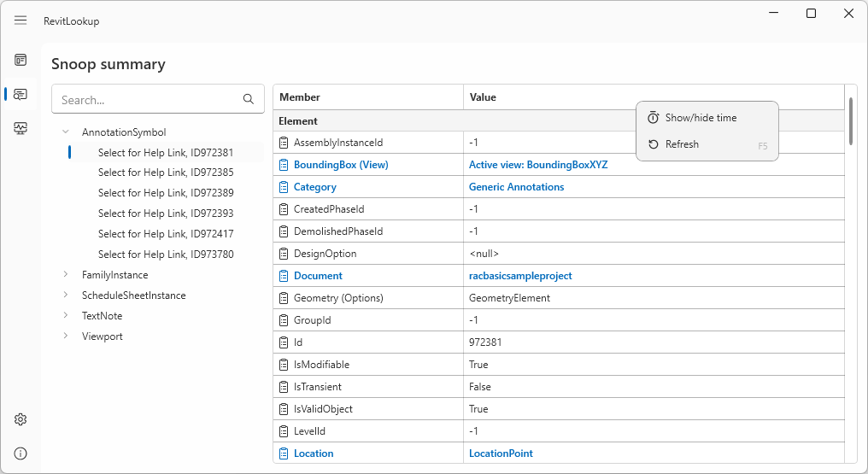Click the BoundingBox (View) member name
The width and height of the screenshot is (868, 474).
click(x=341, y=165)
